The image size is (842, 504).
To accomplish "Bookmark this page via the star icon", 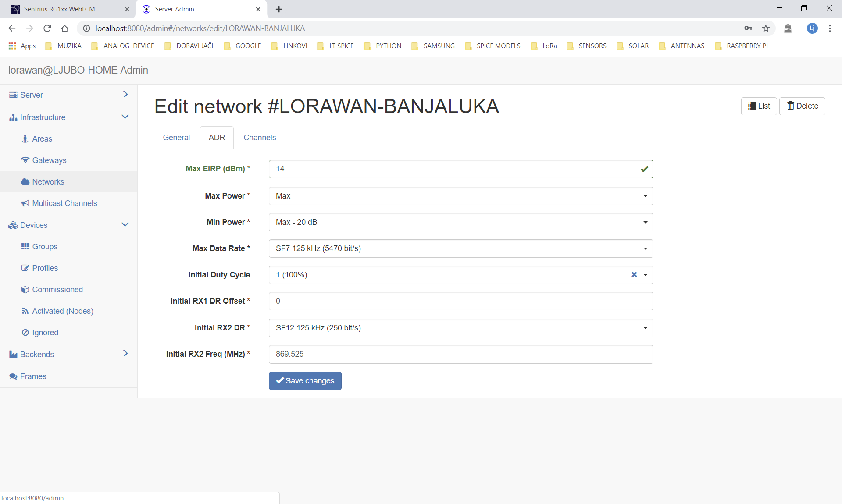I will point(766,28).
